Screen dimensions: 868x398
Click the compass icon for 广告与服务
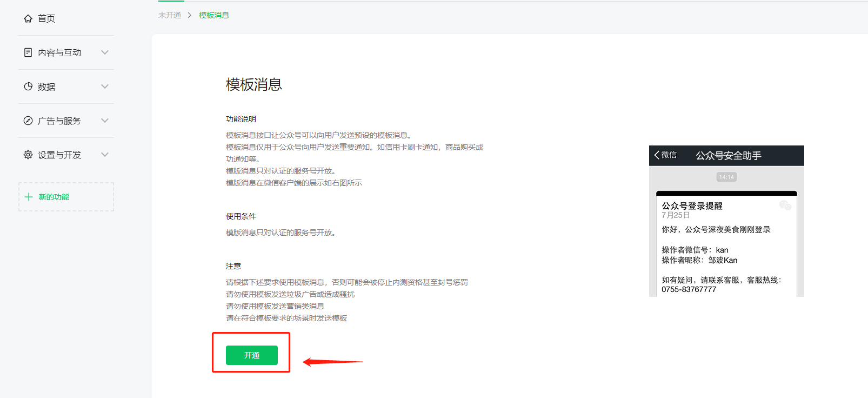28,121
